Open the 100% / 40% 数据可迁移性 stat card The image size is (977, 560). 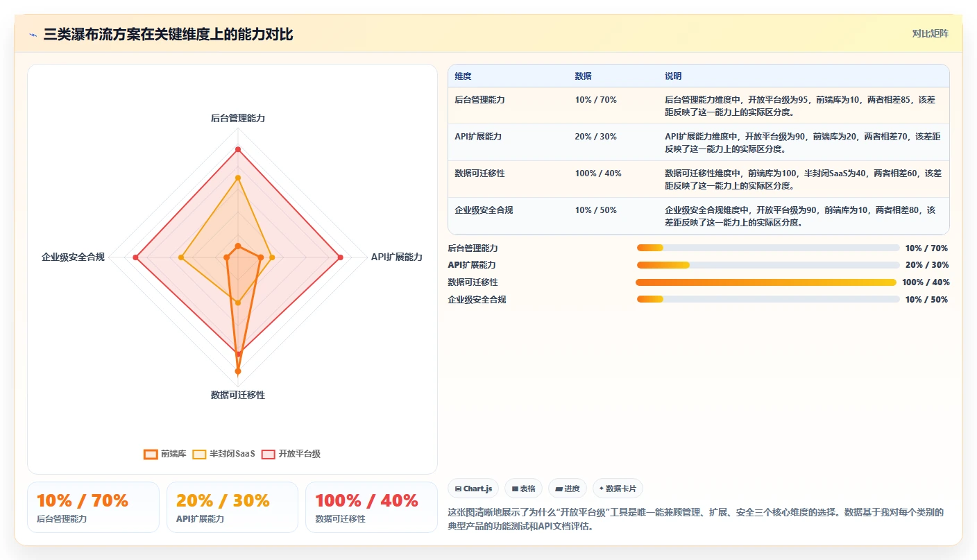tap(371, 507)
